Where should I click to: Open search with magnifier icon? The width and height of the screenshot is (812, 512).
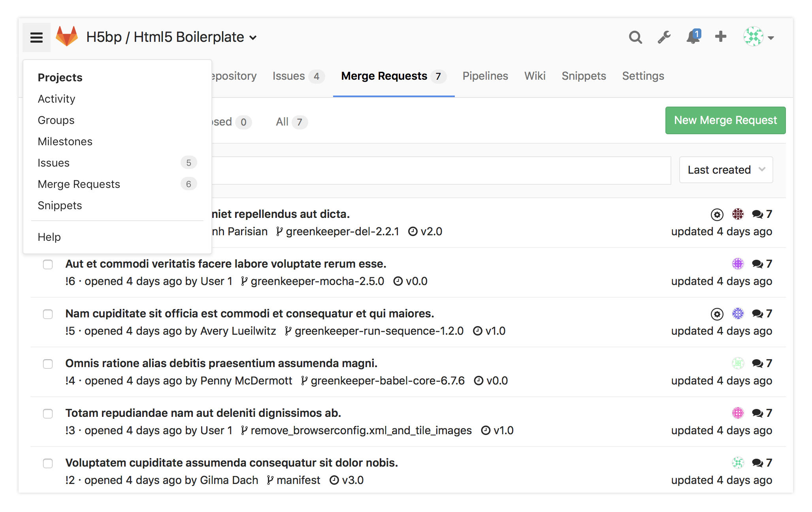click(x=635, y=38)
